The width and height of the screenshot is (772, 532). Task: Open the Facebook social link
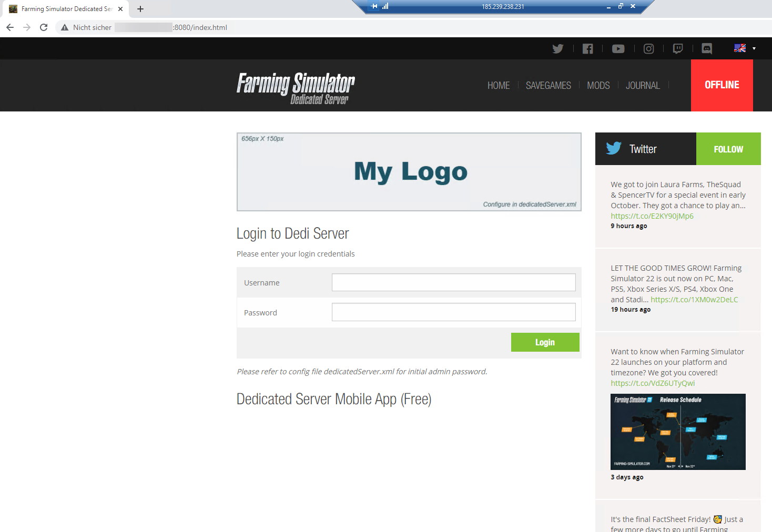tap(588, 49)
